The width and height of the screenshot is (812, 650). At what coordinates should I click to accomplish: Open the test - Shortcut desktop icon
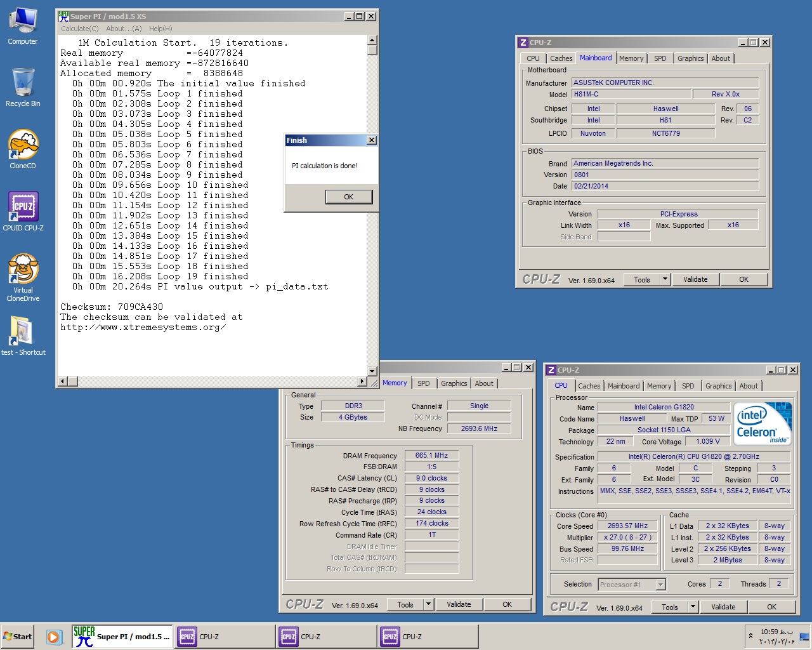23,336
